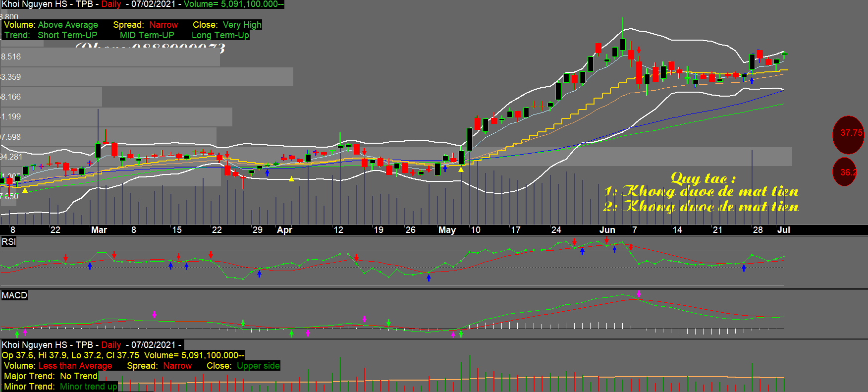Click the 'Close: Very High' status text
This screenshot has width=868, height=392.
tap(227, 25)
